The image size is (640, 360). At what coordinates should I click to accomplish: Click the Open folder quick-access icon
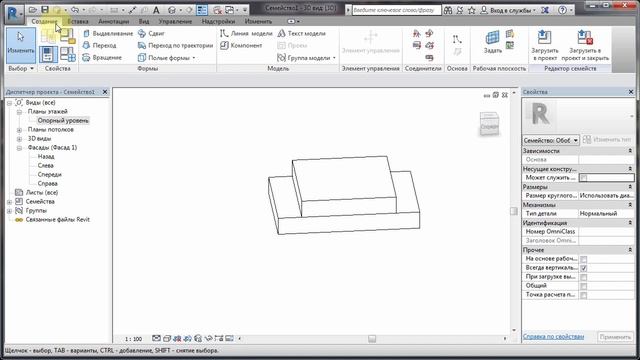[x=33, y=9]
